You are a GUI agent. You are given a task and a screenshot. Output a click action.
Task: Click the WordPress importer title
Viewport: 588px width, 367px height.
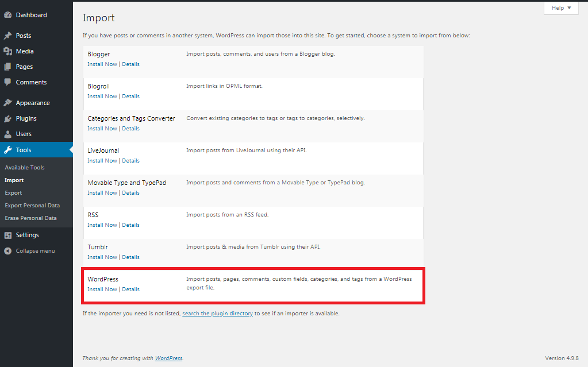coord(103,279)
